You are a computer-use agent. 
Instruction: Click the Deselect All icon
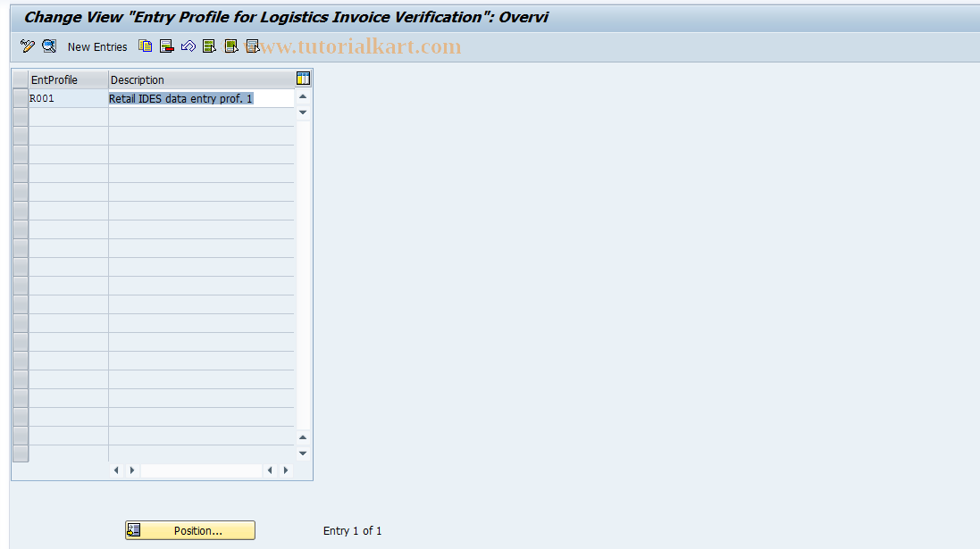253,46
